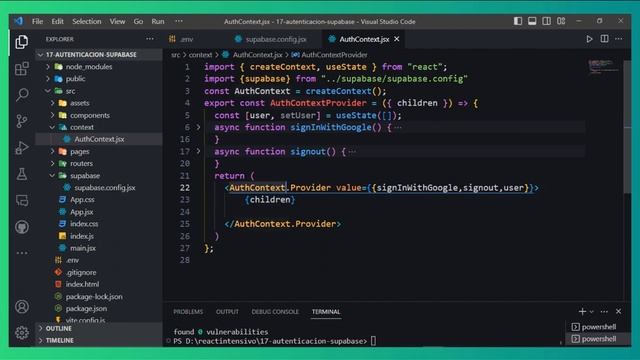640x360 pixels.
Task: Open the Run and Debug view
Action: coord(22,148)
